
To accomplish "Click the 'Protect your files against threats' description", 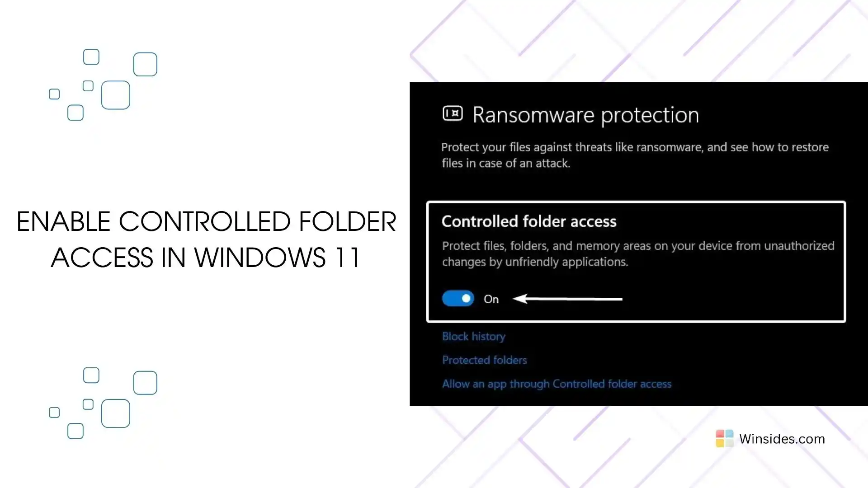I will tap(635, 155).
